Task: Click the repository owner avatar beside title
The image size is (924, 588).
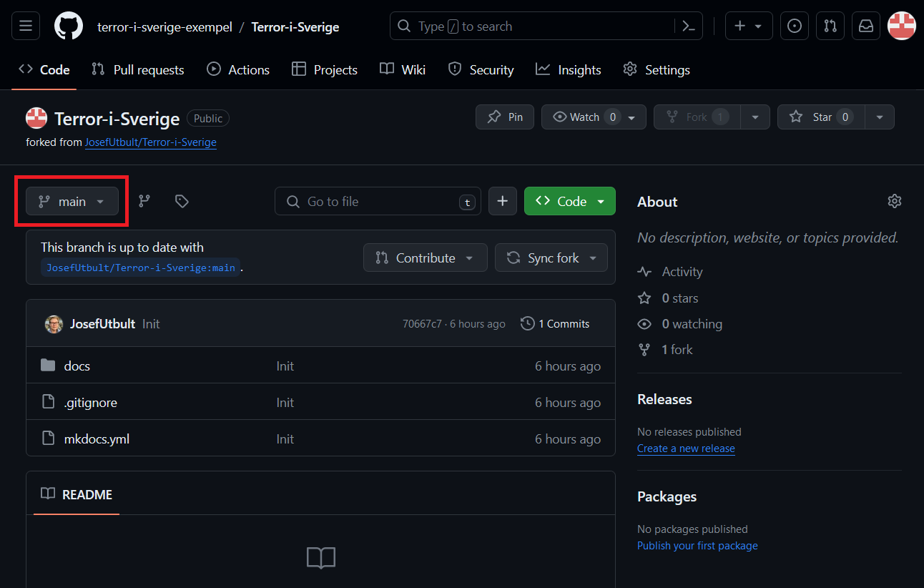Action: click(x=36, y=118)
